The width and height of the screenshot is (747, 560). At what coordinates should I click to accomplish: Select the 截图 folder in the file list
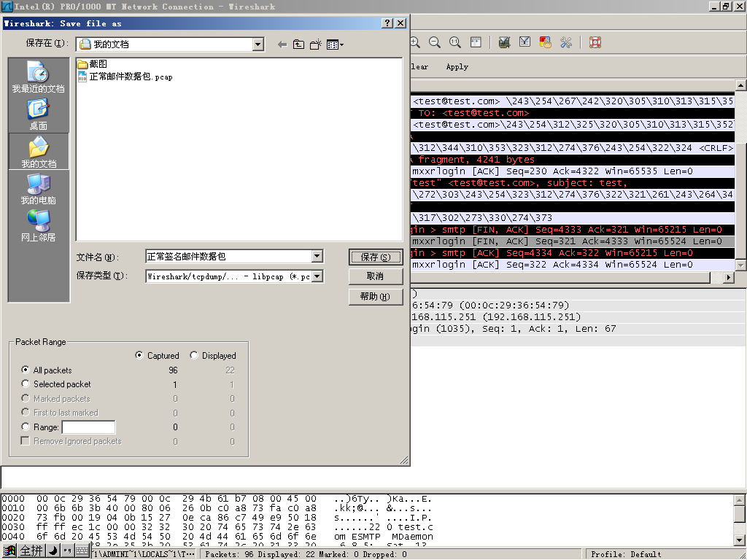(93, 64)
